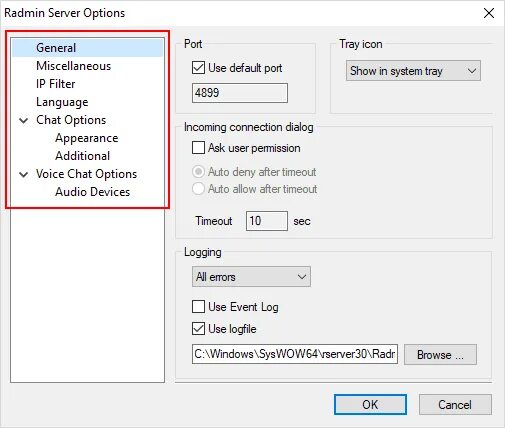Disable the Use logfile checkbox

pos(198,329)
